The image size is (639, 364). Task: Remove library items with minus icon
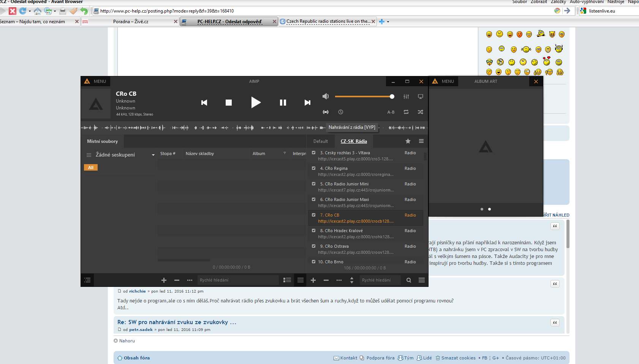pos(177,280)
